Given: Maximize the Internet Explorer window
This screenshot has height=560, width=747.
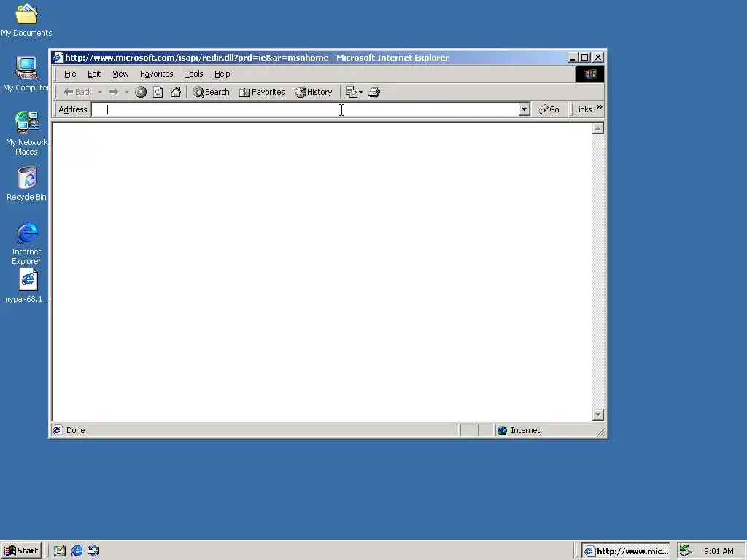Looking at the screenshot, I should tap(584, 58).
